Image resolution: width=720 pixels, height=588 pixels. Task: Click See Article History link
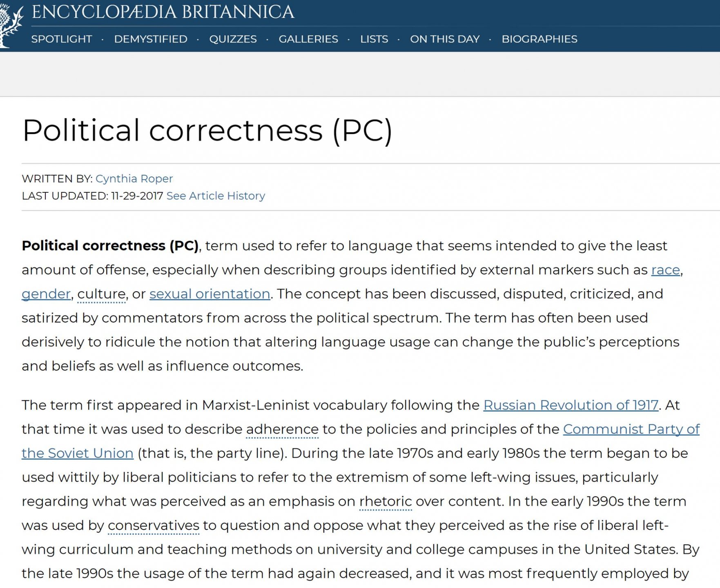pyautogui.click(x=216, y=196)
